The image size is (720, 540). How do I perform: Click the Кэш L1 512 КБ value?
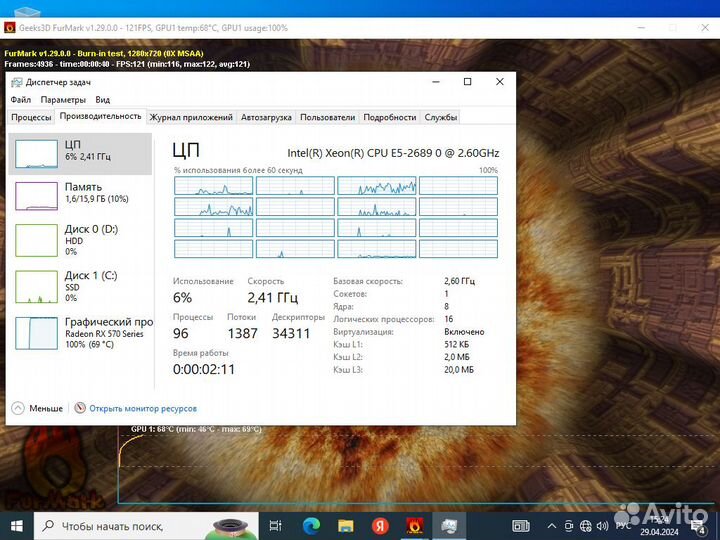pos(457,344)
